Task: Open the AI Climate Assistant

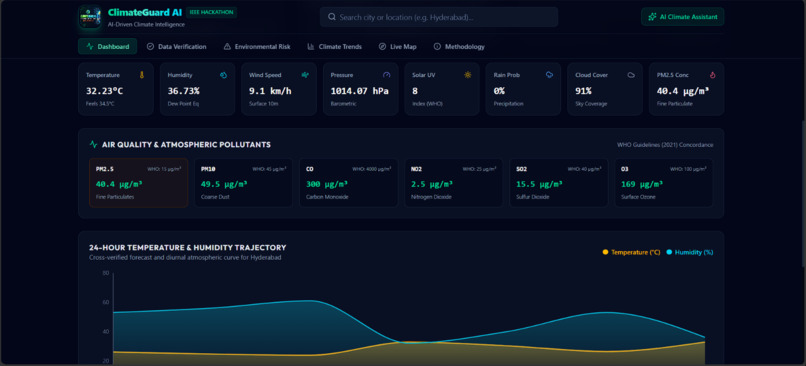Action: [683, 17]
